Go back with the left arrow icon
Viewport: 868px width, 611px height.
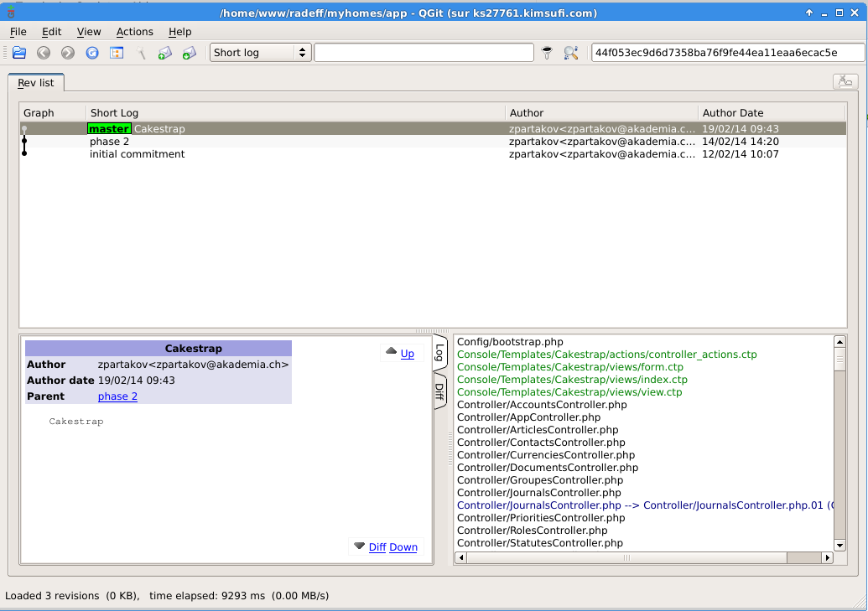(x=44, y=53)
